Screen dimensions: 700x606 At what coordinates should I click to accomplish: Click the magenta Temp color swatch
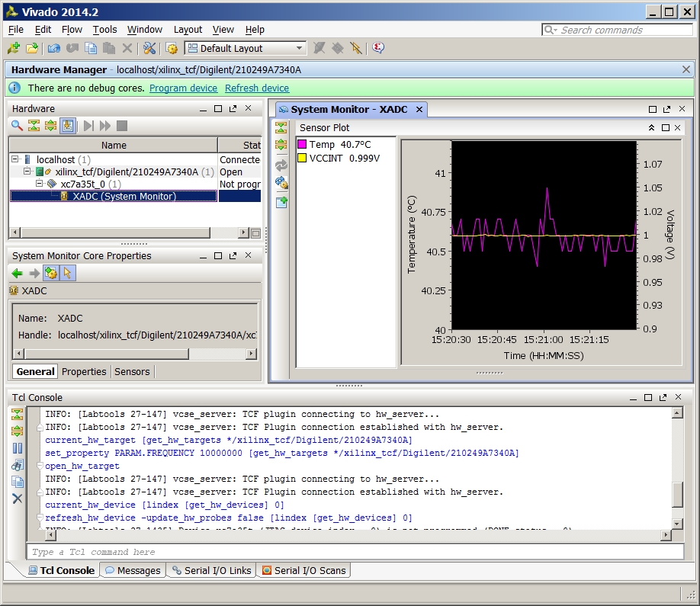click(x=302, y=144)
